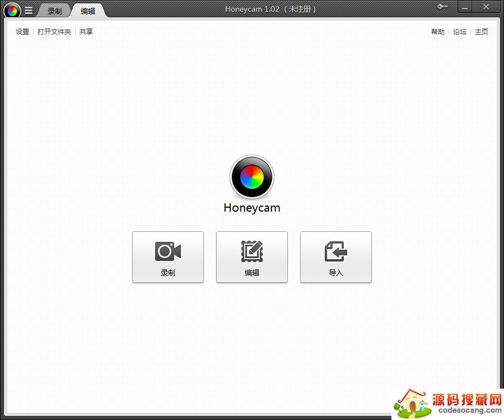Click the 编辑 button with pencil icon
The image size is (504, 420).
click(252, 257)
